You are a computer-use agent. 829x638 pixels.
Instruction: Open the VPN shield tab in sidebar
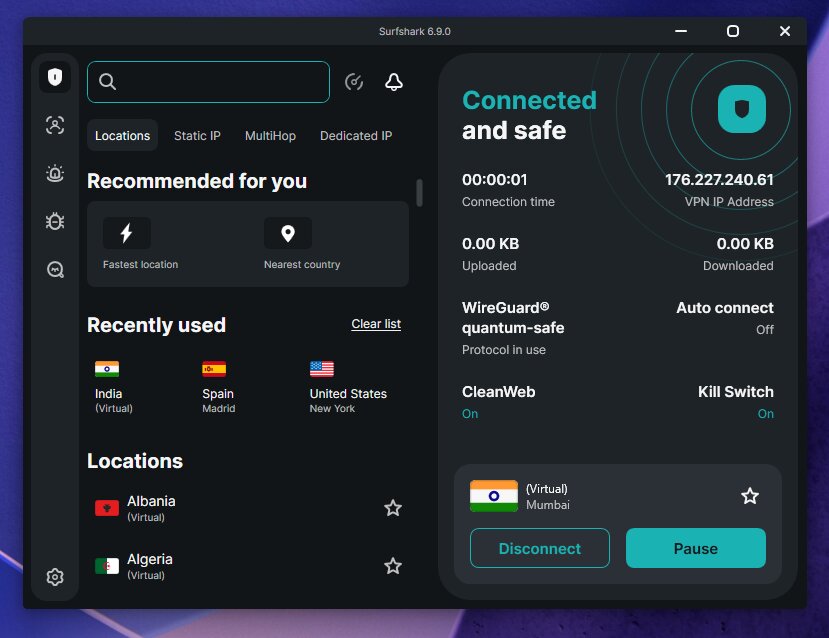(x=55, y=78)
